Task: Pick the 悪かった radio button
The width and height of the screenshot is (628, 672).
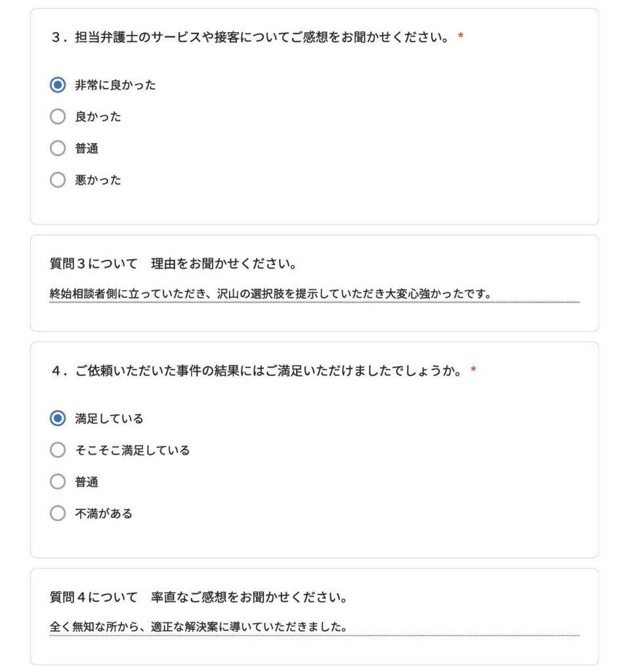Action: tap(58, 180)
